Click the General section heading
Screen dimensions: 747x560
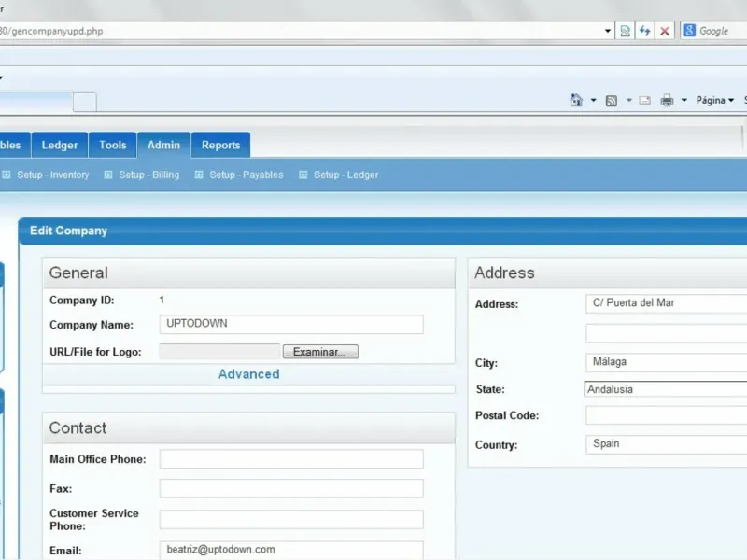tap(78, 273)
